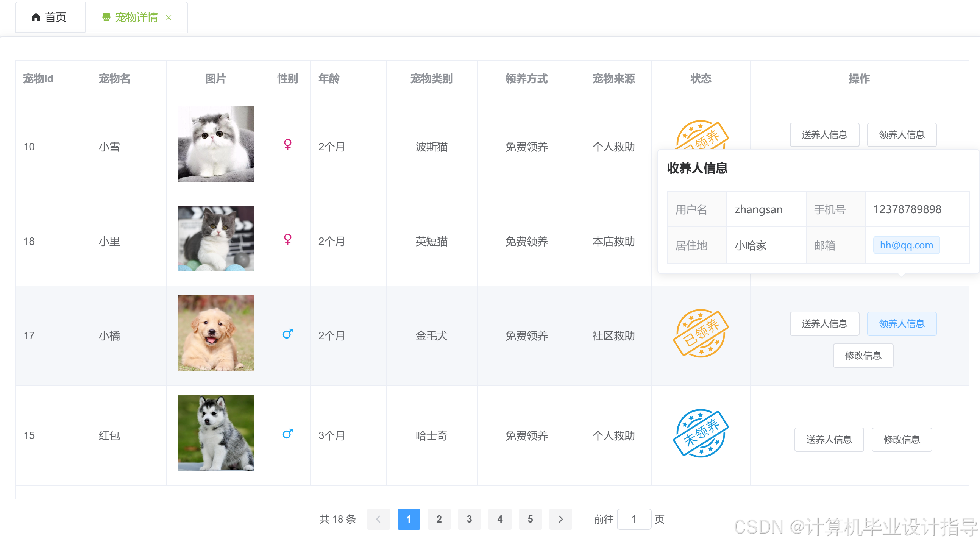
Task: Click the 宠物类别 column header
Action: point(431,79)
